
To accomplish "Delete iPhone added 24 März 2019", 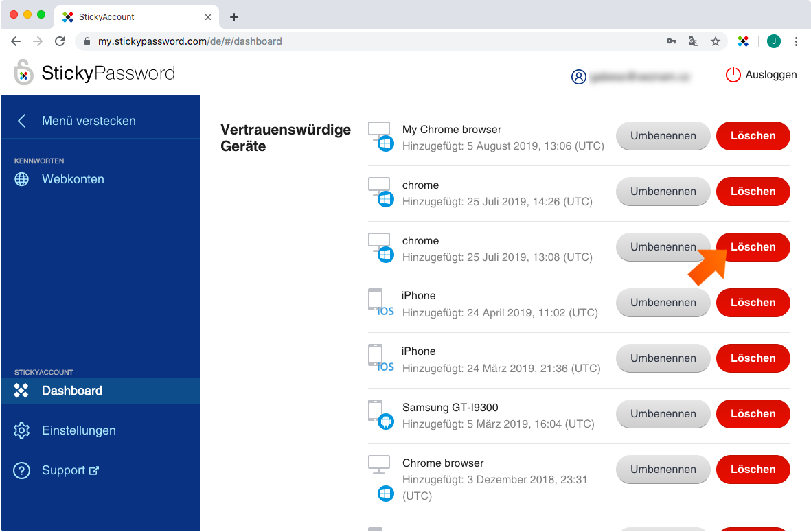I will [753, 358].
